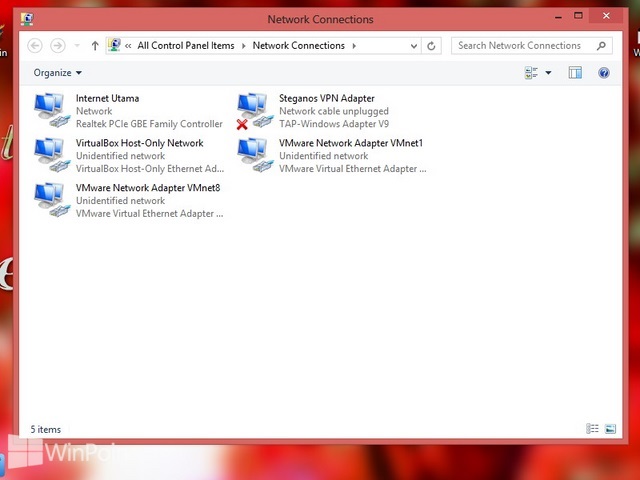Click the Steganos VPN Adapter name text

pyautogui.click(x=327, y=98)
